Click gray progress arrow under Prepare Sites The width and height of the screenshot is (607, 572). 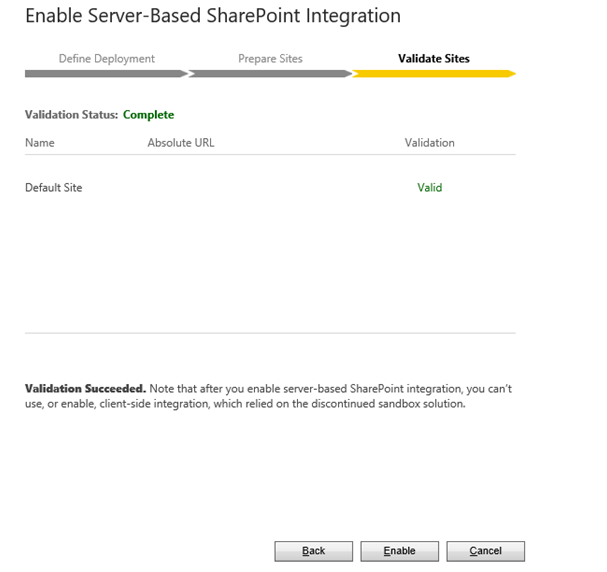pyautogui.click(x=270, y=73)
